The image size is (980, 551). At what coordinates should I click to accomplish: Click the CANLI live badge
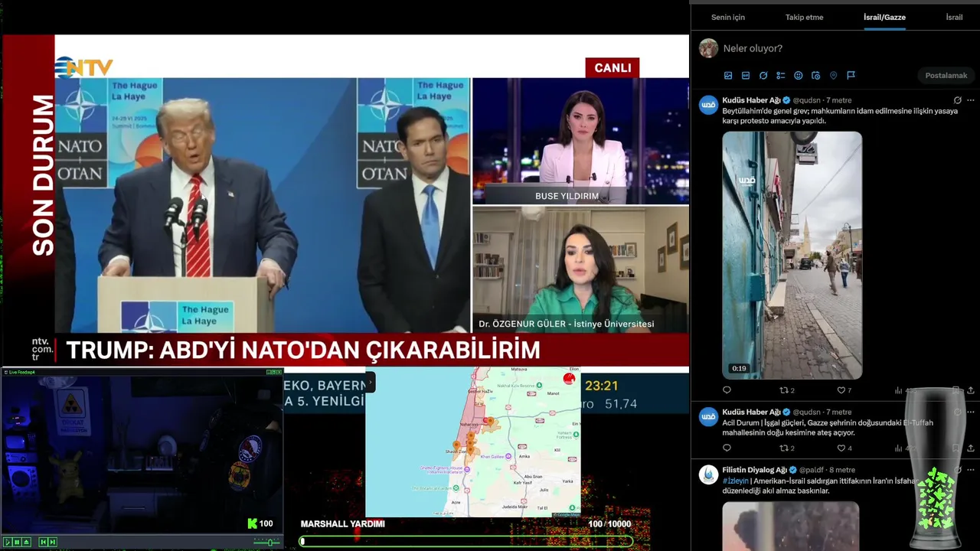[612, 67]
